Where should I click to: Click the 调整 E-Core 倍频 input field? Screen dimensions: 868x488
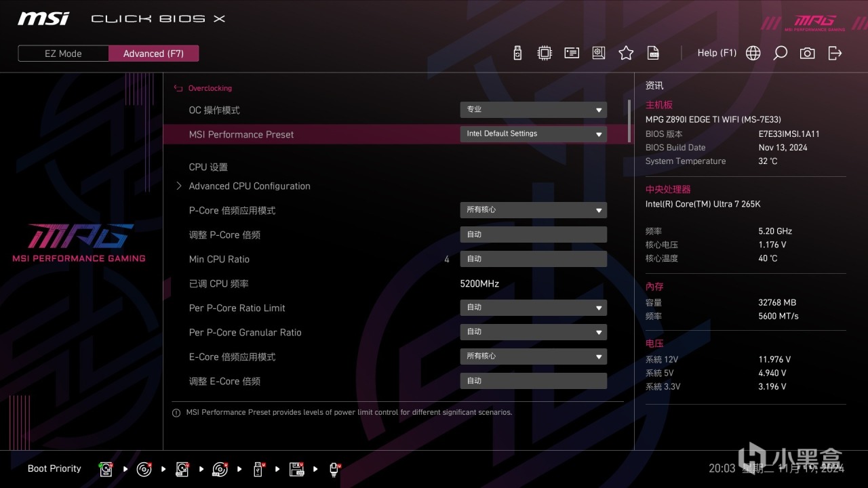(534, 381)
